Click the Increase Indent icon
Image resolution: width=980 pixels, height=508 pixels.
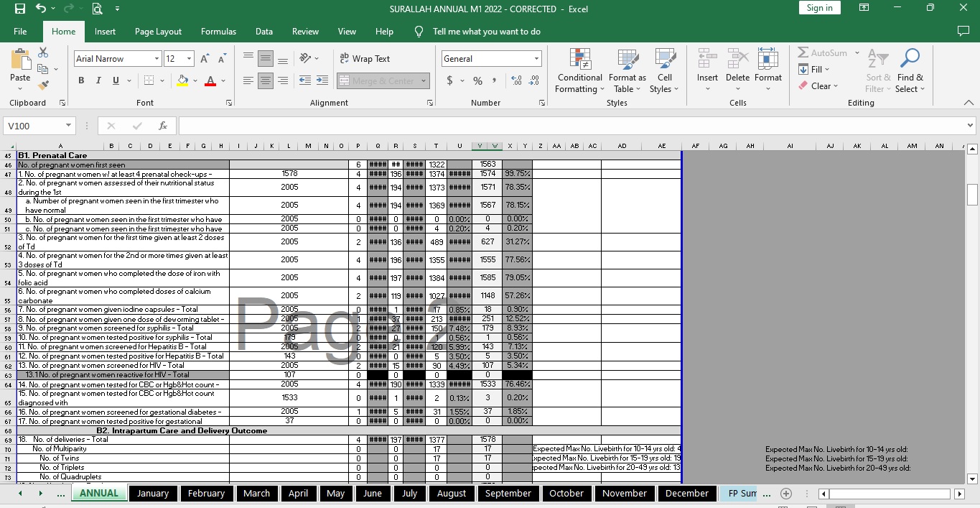click(x=322, y=80)
